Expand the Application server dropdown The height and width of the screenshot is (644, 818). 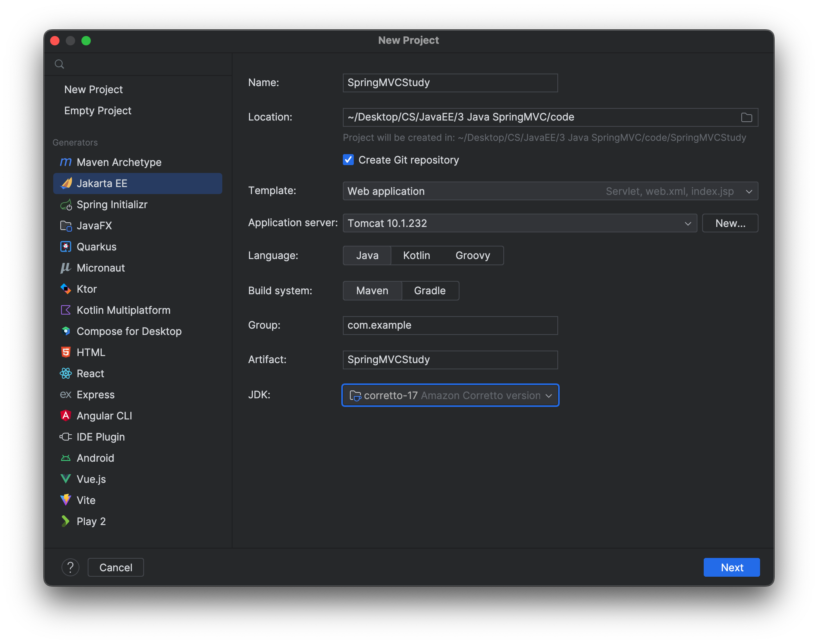coord(688,223)
